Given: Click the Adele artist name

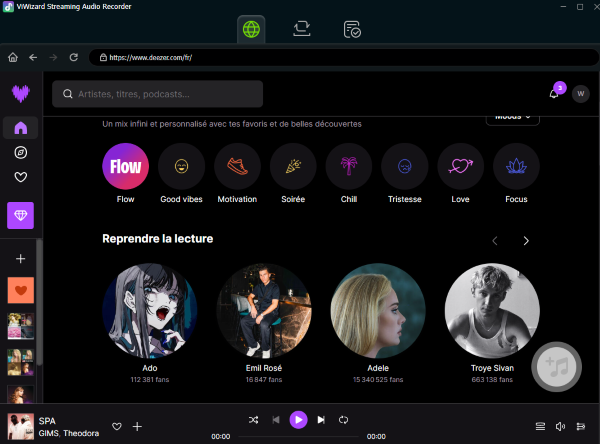Looking at the screenshot, I should 378,368.
